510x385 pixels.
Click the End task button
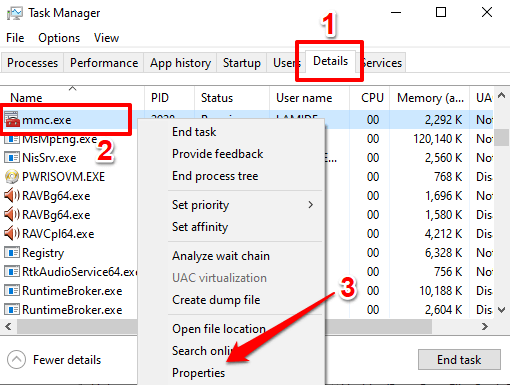point(459,360)
